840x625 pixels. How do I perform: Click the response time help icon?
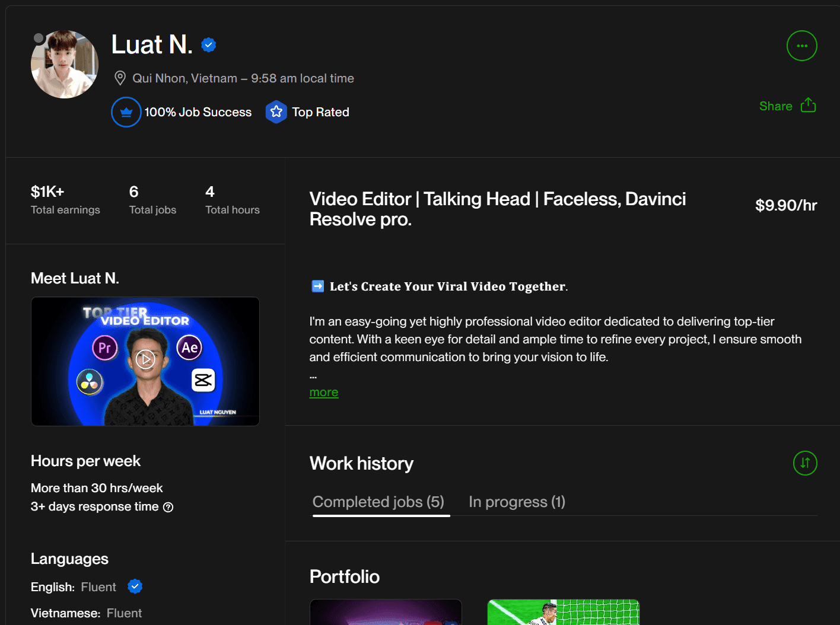pyautogui.click(x=168, y=507)
